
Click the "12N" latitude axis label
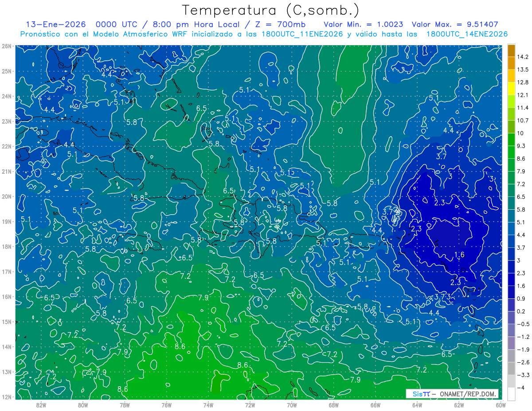click(x=6, y=397)
